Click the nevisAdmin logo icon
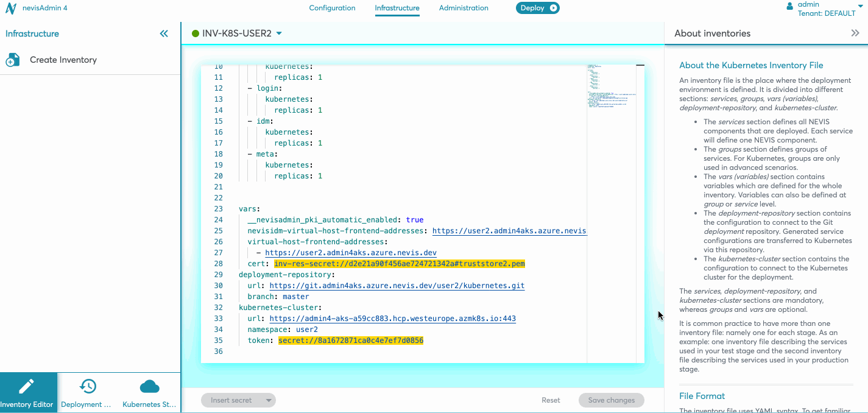The image size is (868, 413). pyautogui.click(x=11, y=9)
